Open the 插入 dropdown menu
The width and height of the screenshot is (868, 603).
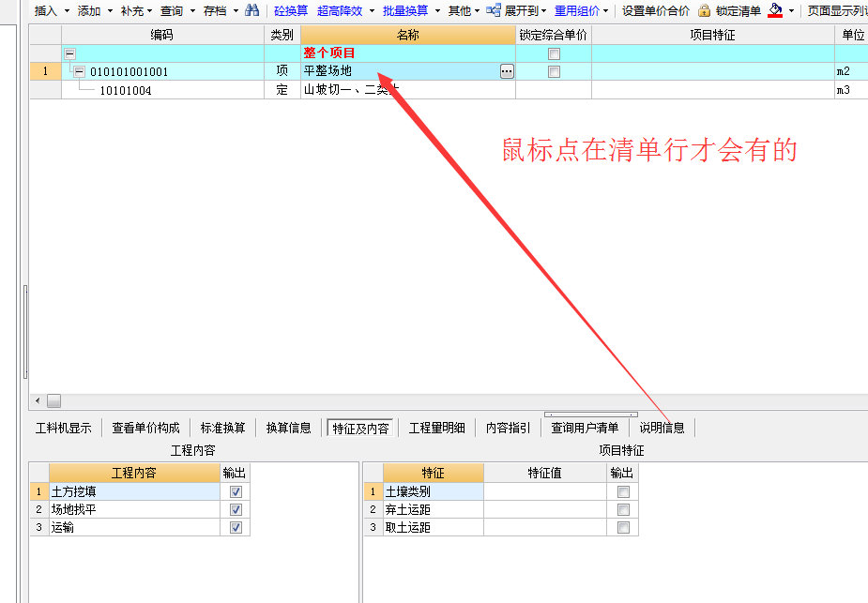pos(67,10)
